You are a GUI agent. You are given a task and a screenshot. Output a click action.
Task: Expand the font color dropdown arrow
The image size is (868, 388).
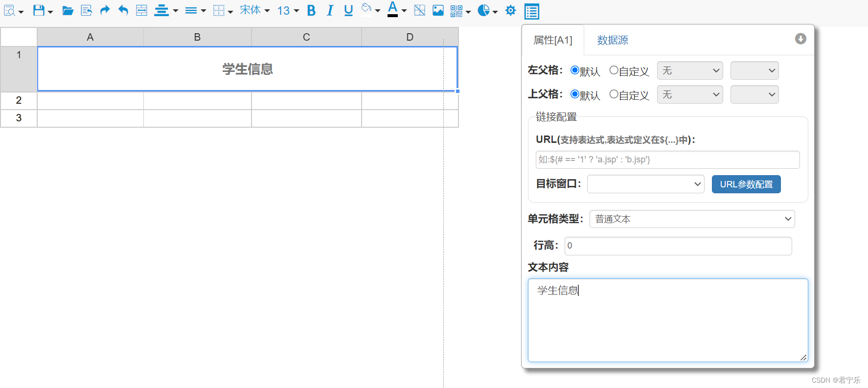tap(404, 11)
